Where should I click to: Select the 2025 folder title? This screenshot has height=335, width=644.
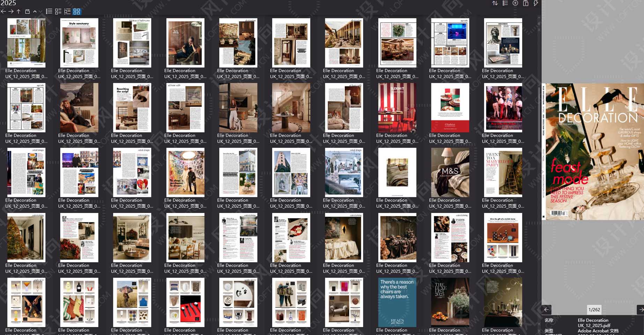pyautogui.click(x=9, y=3)
